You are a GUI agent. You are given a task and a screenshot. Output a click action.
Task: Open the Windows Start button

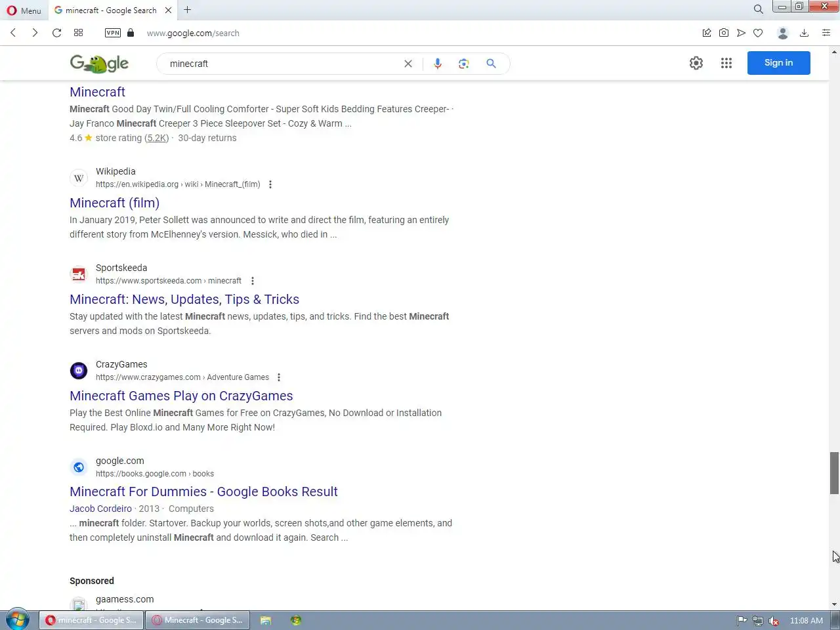tap(17, 620)
